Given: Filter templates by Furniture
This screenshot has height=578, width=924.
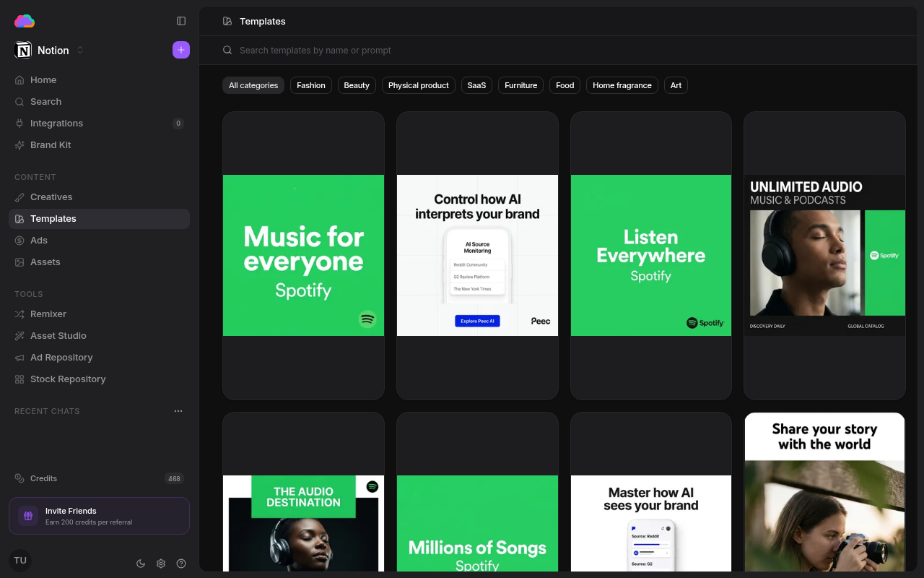Looking at the screenshot, I should [x=521, y=85].
